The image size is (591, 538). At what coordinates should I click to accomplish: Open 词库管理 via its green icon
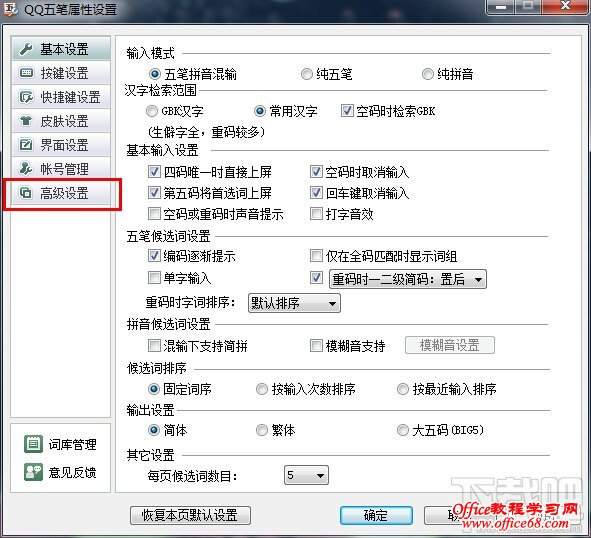(x=33, y=444)
